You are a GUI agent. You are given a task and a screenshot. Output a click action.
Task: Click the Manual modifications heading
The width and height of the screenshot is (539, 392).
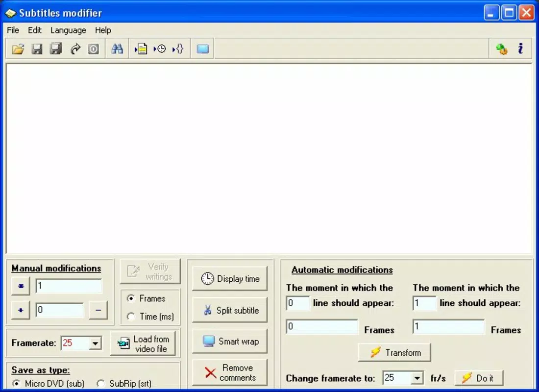pyautogui.click(x=56, y=268)
